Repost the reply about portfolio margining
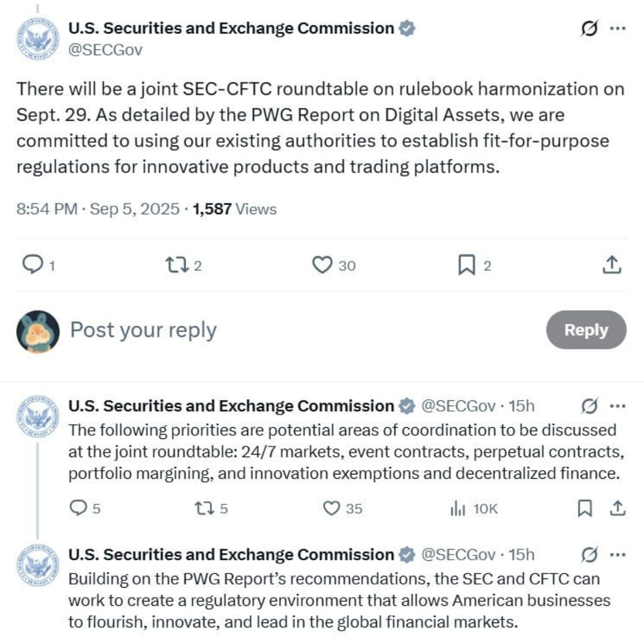This screenshot has width=644, height=644. (203, 508)
